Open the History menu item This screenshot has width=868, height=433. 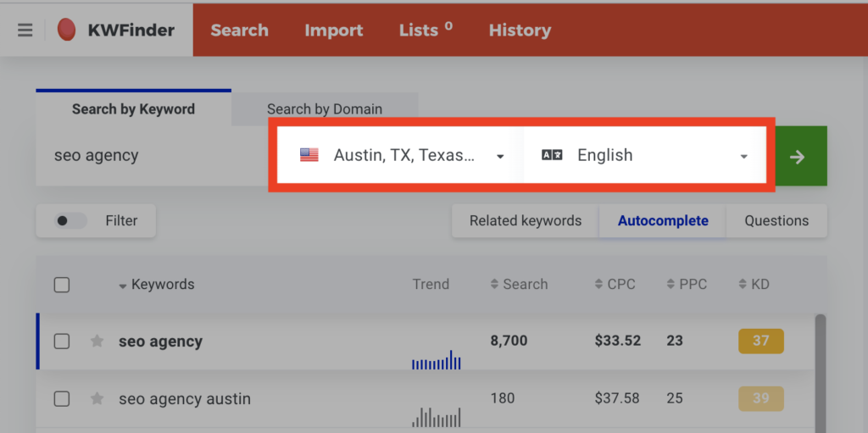point(520,31)
